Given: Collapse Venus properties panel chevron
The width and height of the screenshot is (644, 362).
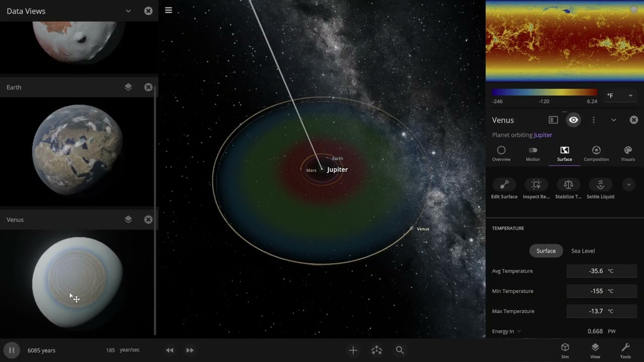Looking at the screenshot, I should (614, 120).
